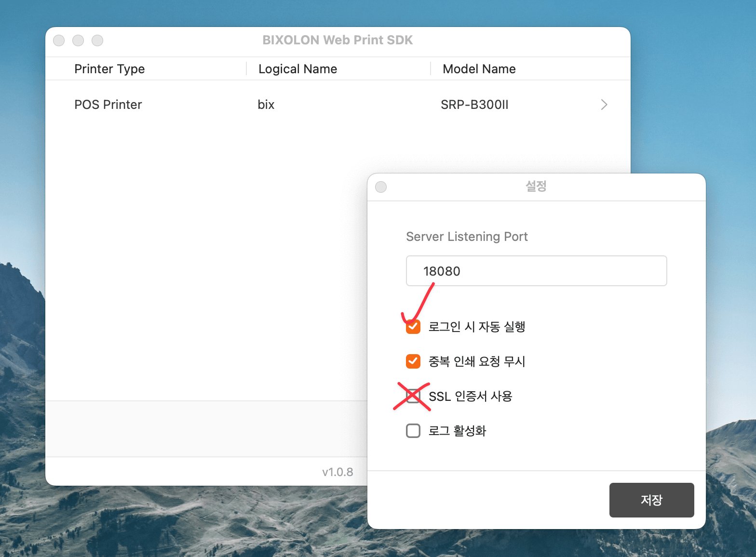Click the Model Name column header

(479, 69)
